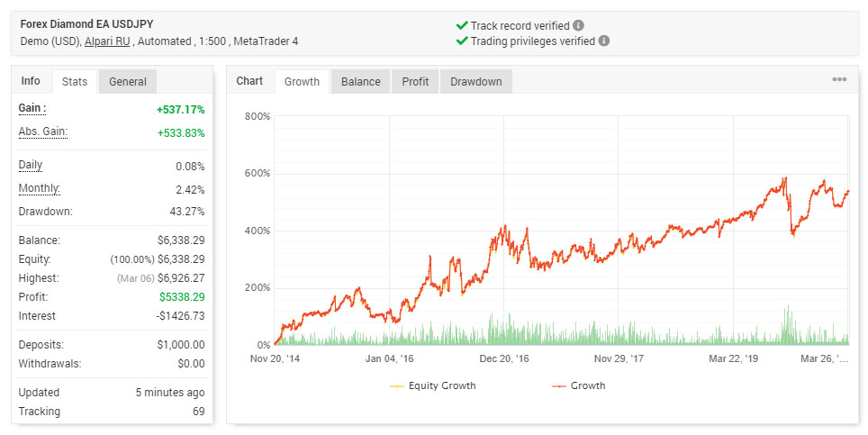Click the -$1426.73 interest value
This screenshot has height=435, width=868.
click(180, 315)
